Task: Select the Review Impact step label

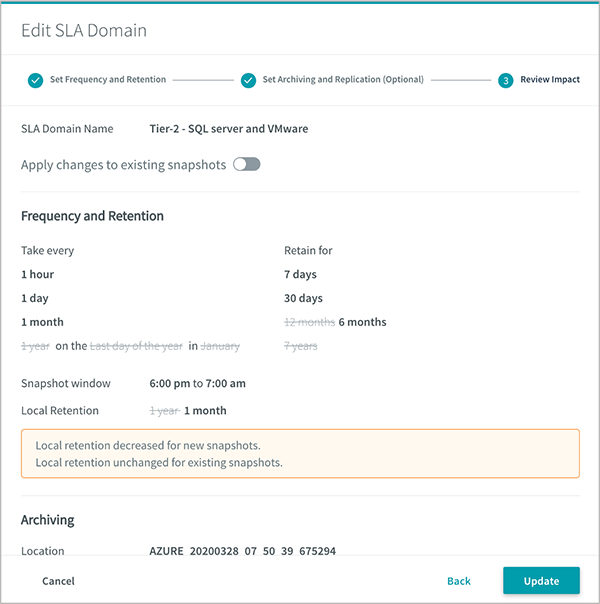Action: [x=550, y=79]
